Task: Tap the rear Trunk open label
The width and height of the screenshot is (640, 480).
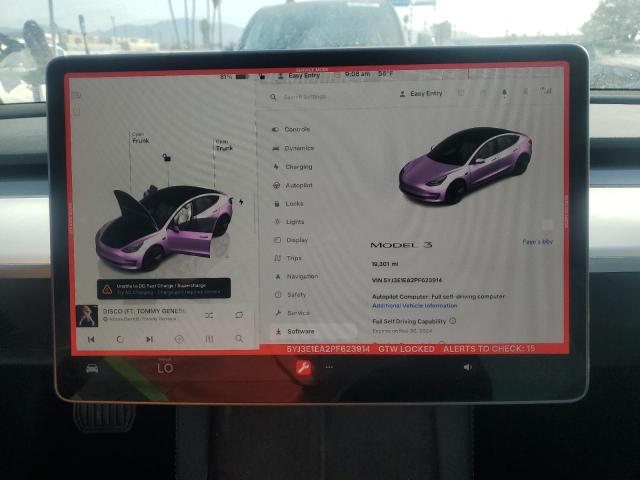Action: point(224,146)
